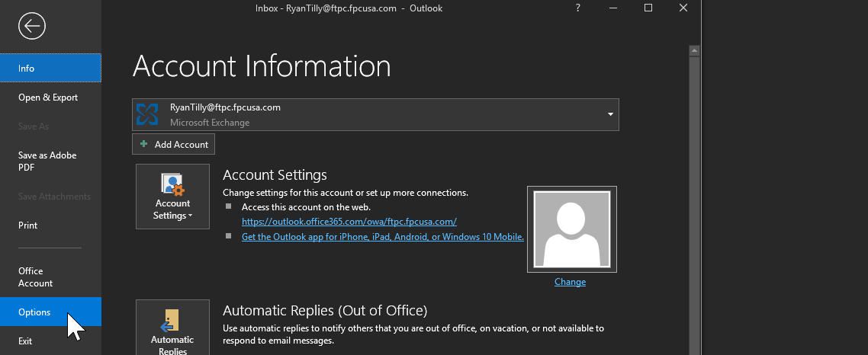
Task: Minimize the Outlook window
Action: click(x=612, y=8)
